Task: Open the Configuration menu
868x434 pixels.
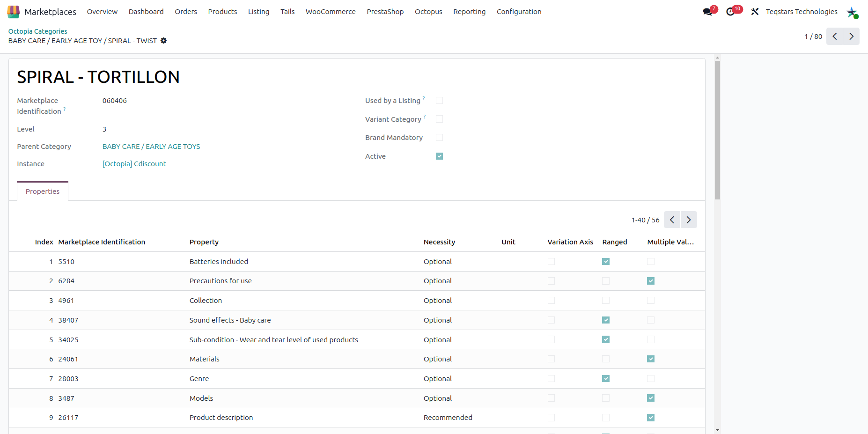Action: click(x=519, y=12)
